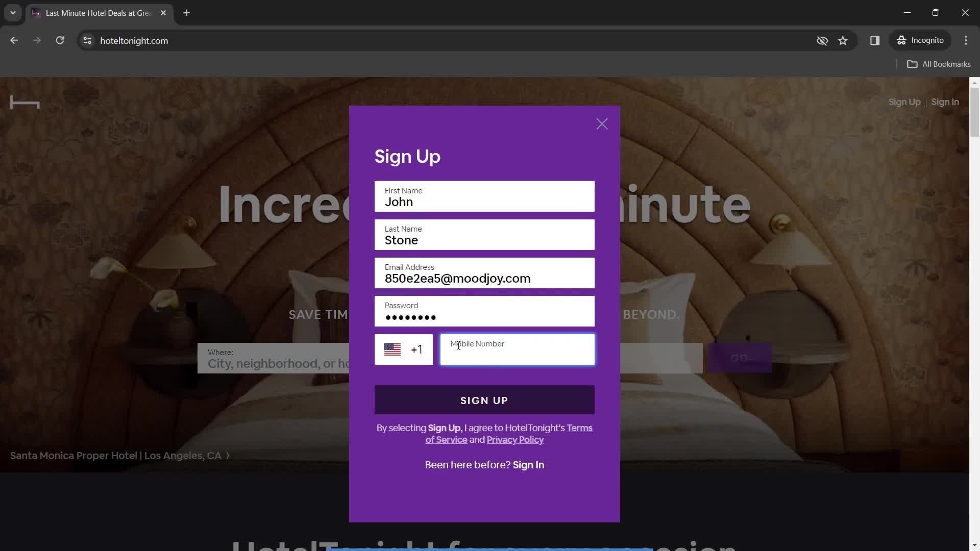Screen dimensions: 980x551
Task: Close the Last Minute Hotel Deals tab
Action: pos(163,13)
